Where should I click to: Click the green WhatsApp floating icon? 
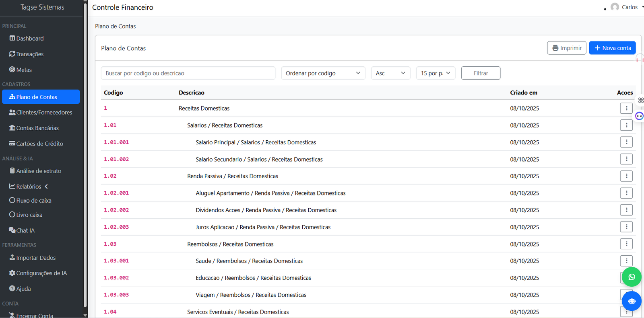point(632,277)
